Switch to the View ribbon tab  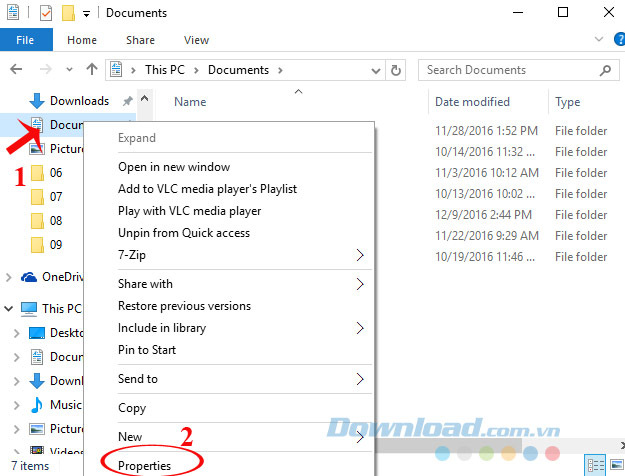(196, 40)
